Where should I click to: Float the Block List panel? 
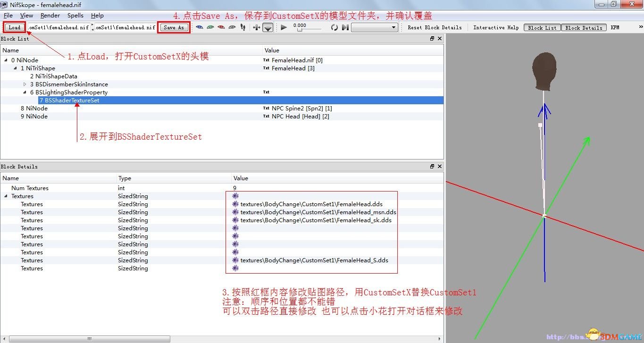click(x=432, y=39)
